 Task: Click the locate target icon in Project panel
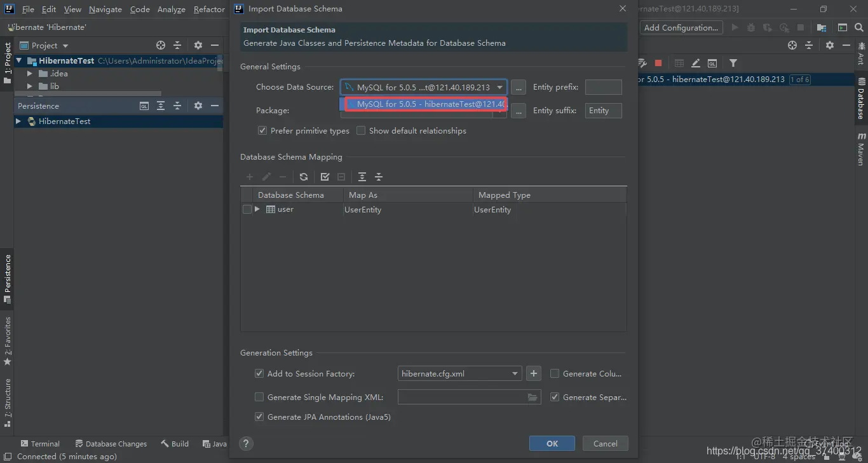point(161,45)
